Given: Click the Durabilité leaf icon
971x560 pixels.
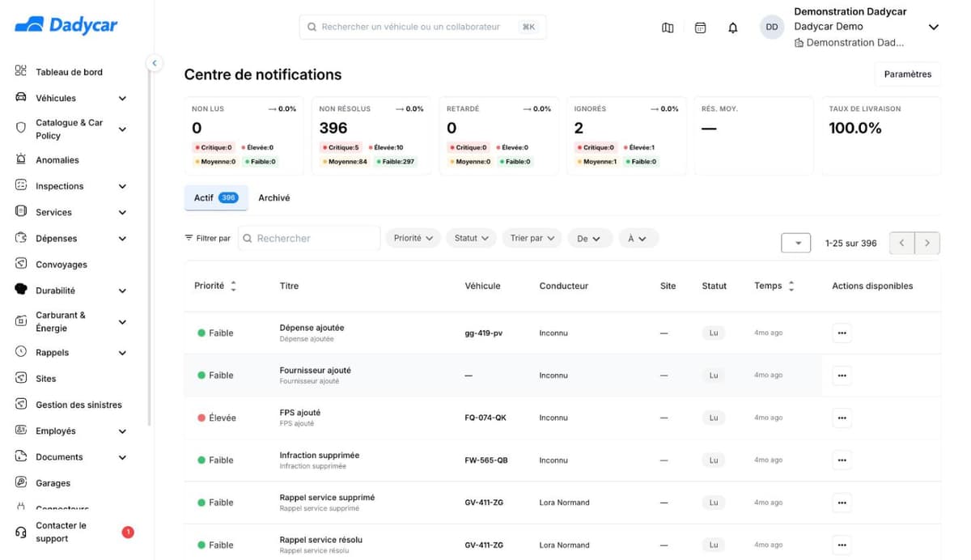Looking at the screenshot, I should click(x=21, y=290).
